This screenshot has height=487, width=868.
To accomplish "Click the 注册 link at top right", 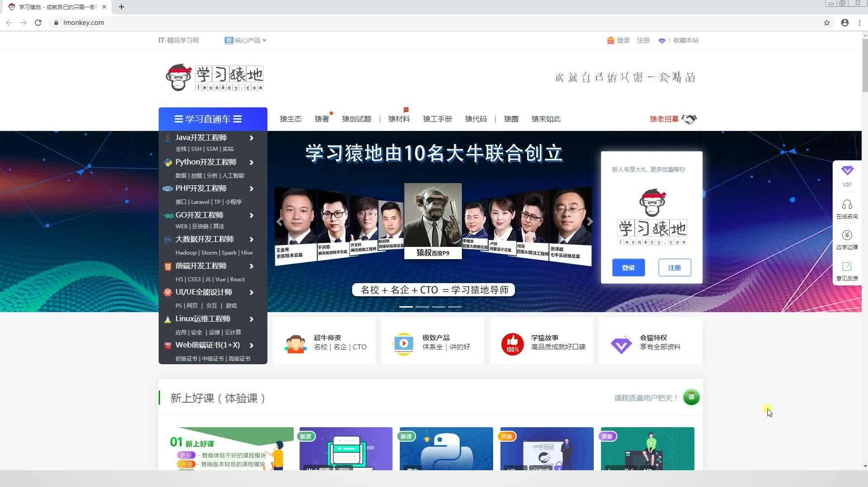I will 643,40.
